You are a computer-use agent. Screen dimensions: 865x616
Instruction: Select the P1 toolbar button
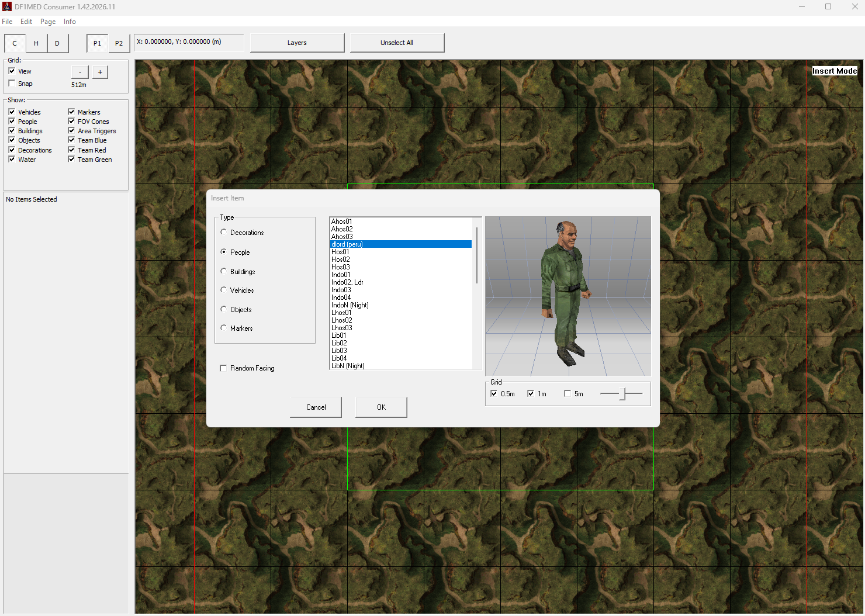point(97,43)
